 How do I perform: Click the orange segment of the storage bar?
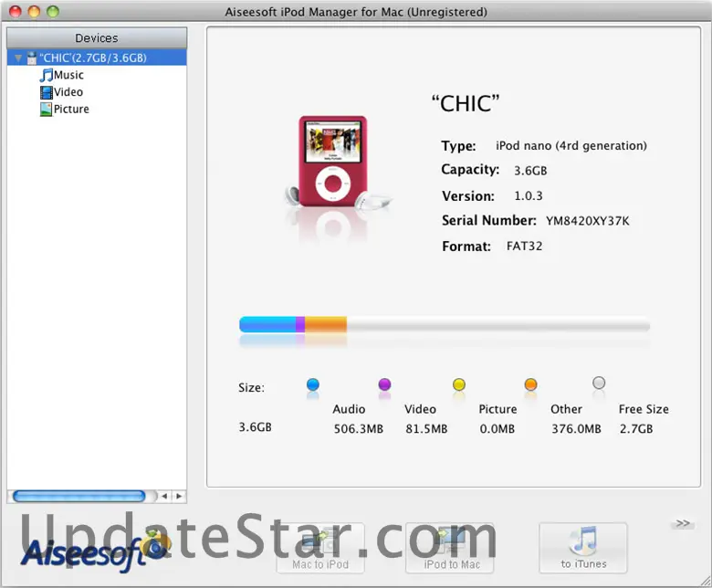326,325
